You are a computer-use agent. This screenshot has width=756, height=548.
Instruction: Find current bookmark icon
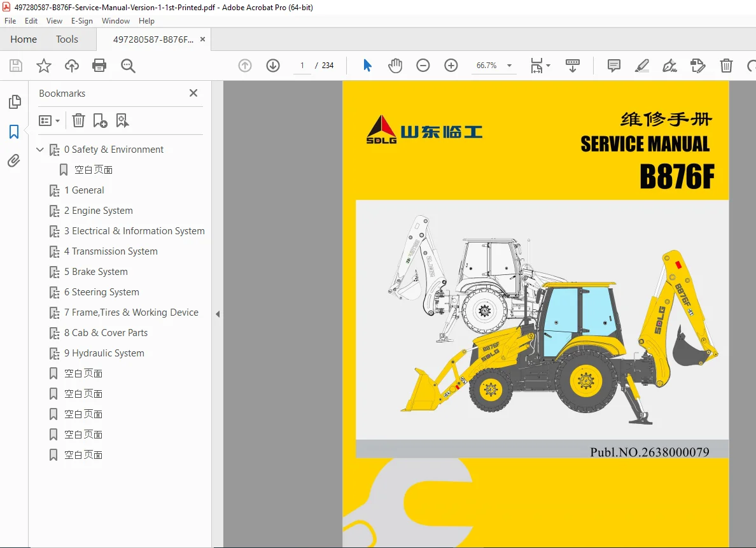tap(122, 120)
